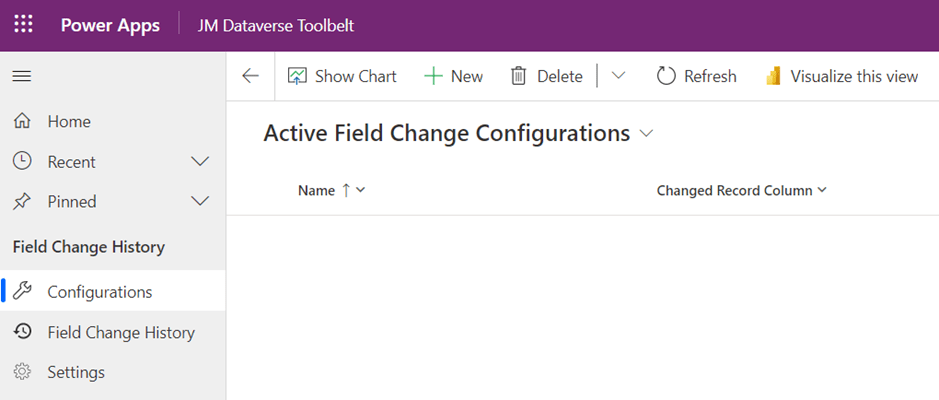Viewport: 939px width, 400px height.
Task: Go to Home in the sidebar
Action: 68,122
